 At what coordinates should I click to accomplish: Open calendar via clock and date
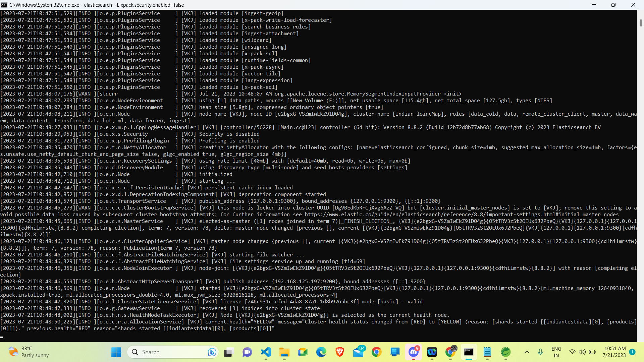pos(615,352)
